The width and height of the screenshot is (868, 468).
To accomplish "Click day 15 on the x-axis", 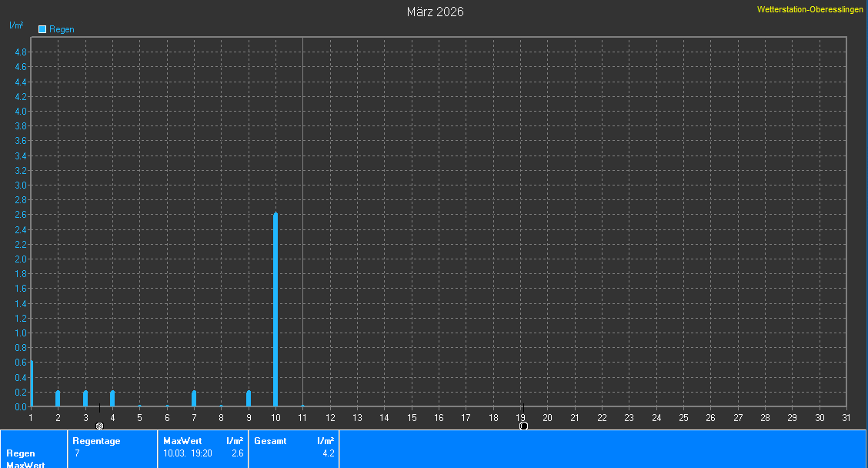I will [x=412, y=417].
